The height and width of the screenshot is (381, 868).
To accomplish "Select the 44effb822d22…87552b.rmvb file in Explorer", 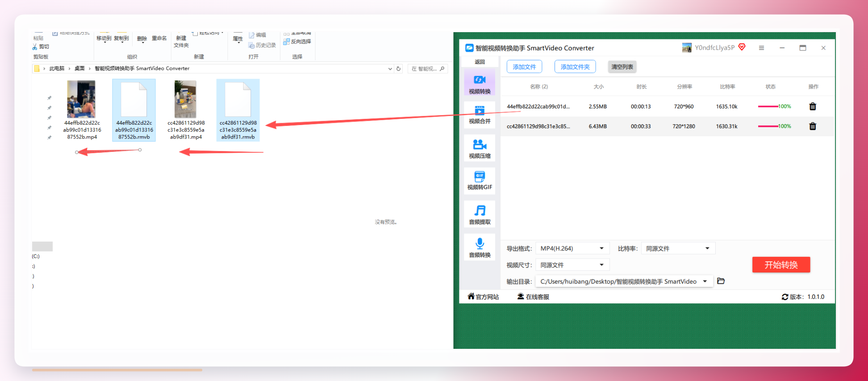I will tap(134, 110).
